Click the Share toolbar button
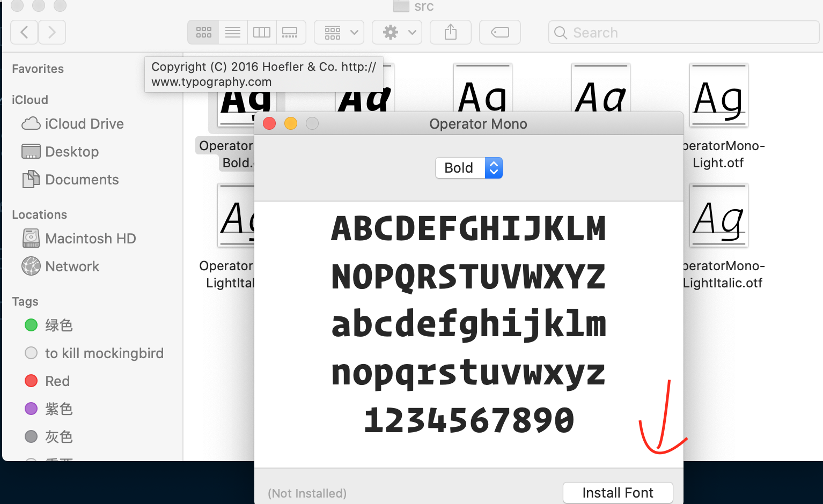This screenshot has width=823, height=504. [x=451, y=32]
